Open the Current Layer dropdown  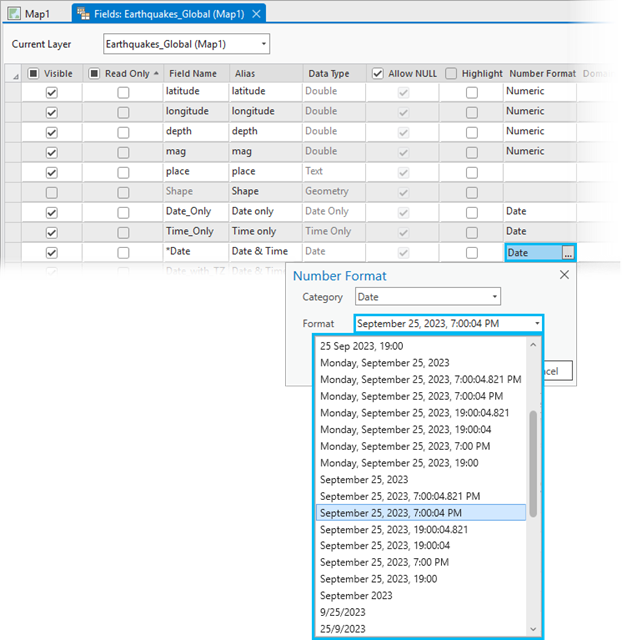coord(263,44)
